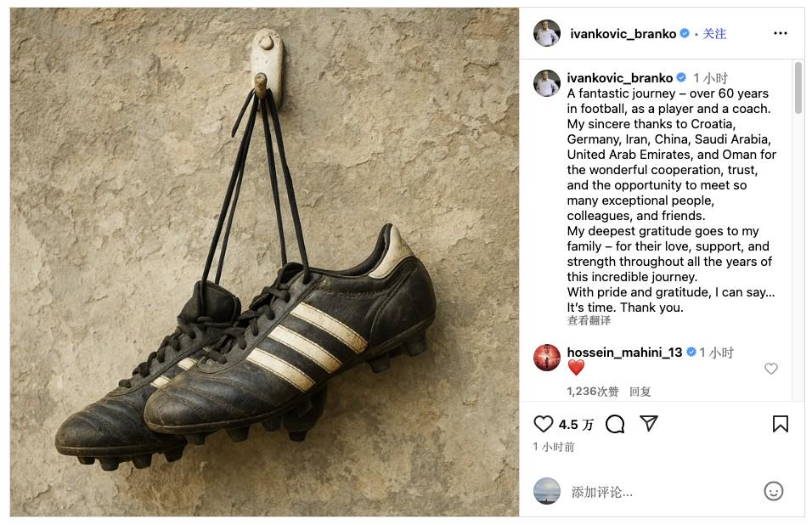Like the post with heart icon

tap(544, 424)
